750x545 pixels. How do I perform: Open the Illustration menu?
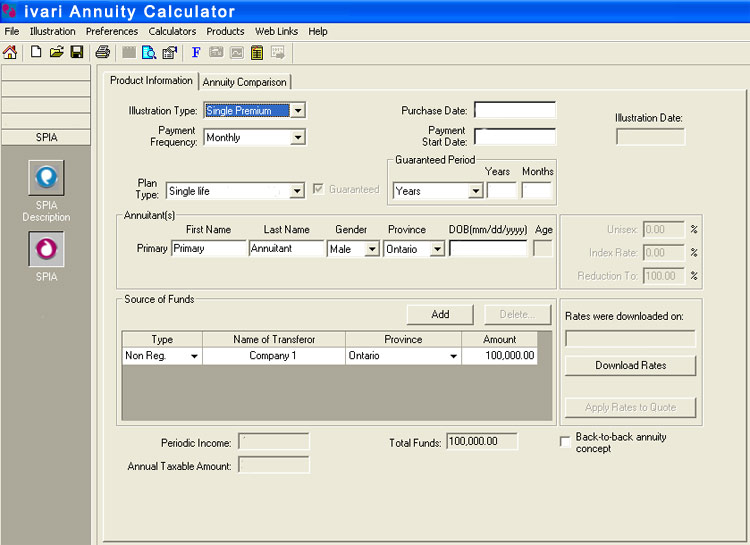tap(53, 32)
